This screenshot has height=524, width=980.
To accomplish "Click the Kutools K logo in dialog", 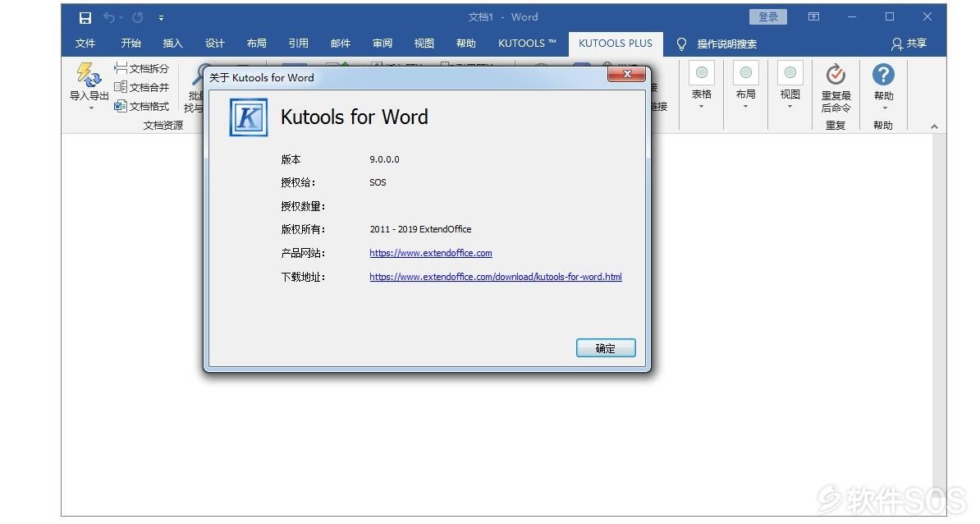I will pyautogui.click(x=248, y=117).
